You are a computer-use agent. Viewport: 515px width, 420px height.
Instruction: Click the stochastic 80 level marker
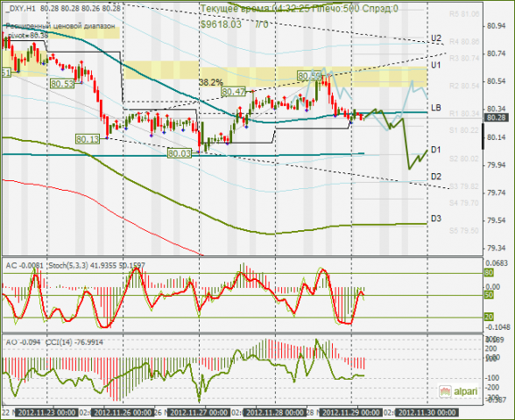489,273
